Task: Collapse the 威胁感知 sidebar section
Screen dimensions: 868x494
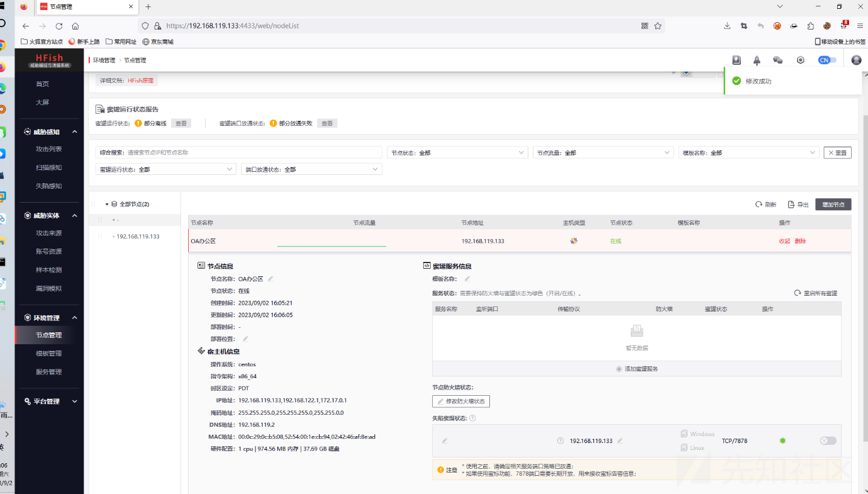Action: [x=74, y=132]
